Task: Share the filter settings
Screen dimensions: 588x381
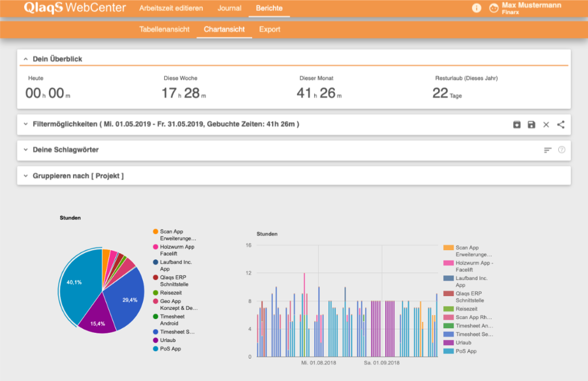Action: [560, 125]
